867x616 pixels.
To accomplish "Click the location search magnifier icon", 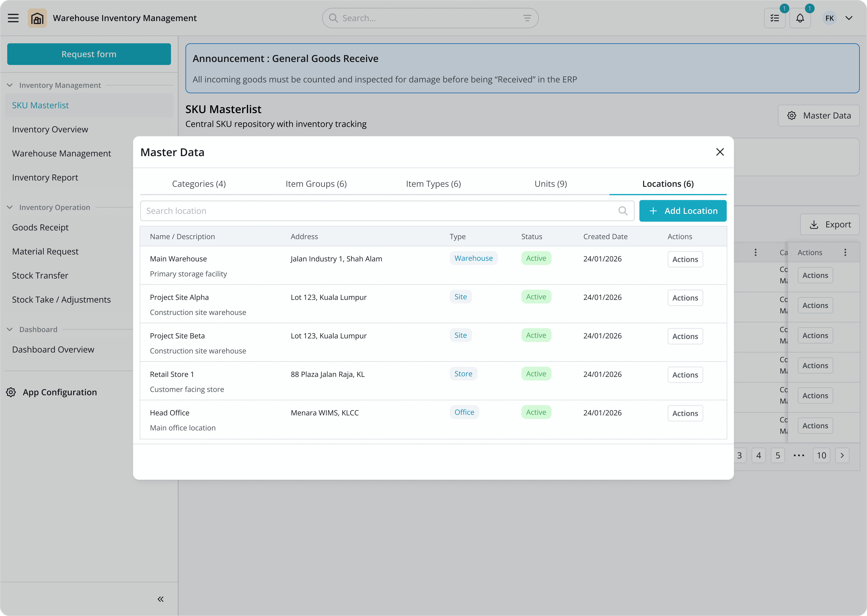I will [623, 211].
